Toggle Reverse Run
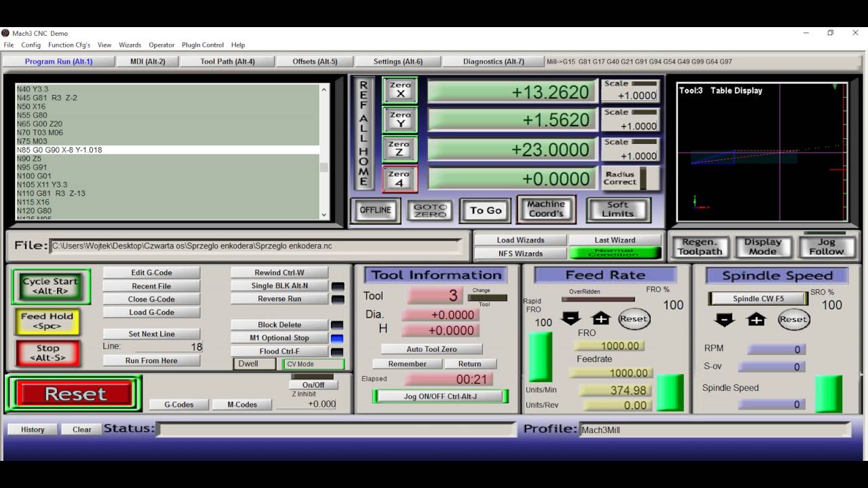Viewport: 868px width, 488px height. 279,299
